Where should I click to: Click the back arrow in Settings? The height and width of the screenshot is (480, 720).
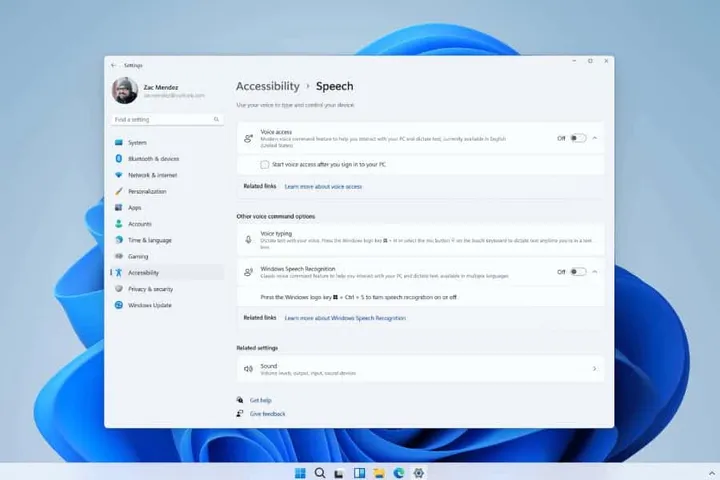pyautogui.click(x=113, y=65)
